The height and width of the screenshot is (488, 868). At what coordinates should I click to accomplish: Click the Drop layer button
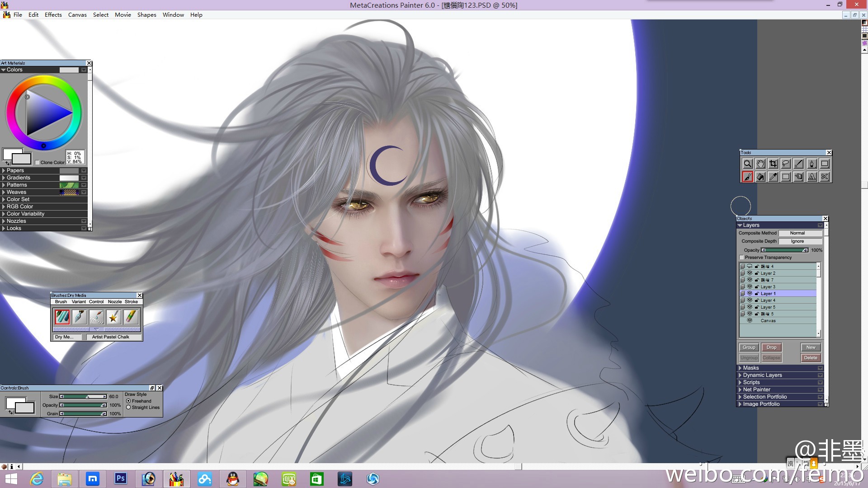point(772,347)
